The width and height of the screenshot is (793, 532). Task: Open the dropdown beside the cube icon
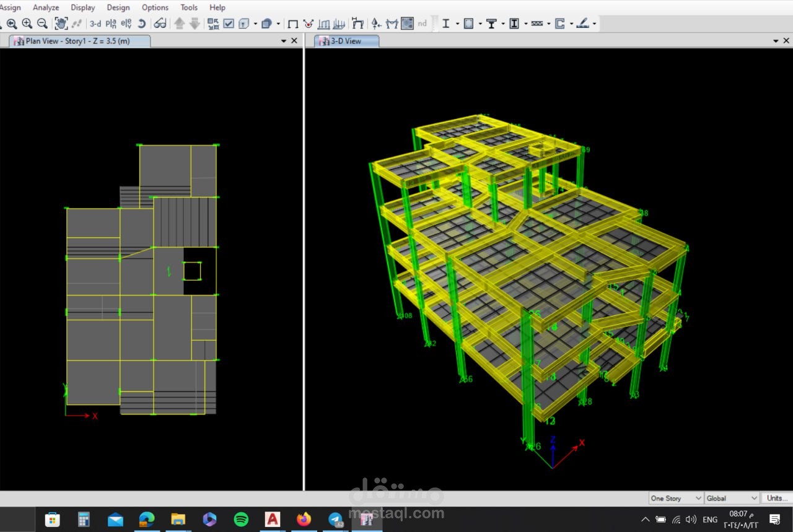tap(278, 24)
